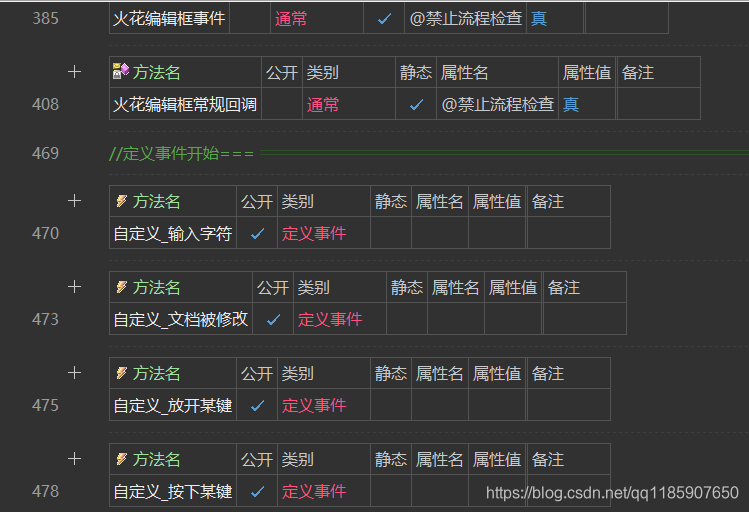Click method icon above 火花编辑框常规回调
This screenshot has height=512, width=749.
[x=121, y=71]
